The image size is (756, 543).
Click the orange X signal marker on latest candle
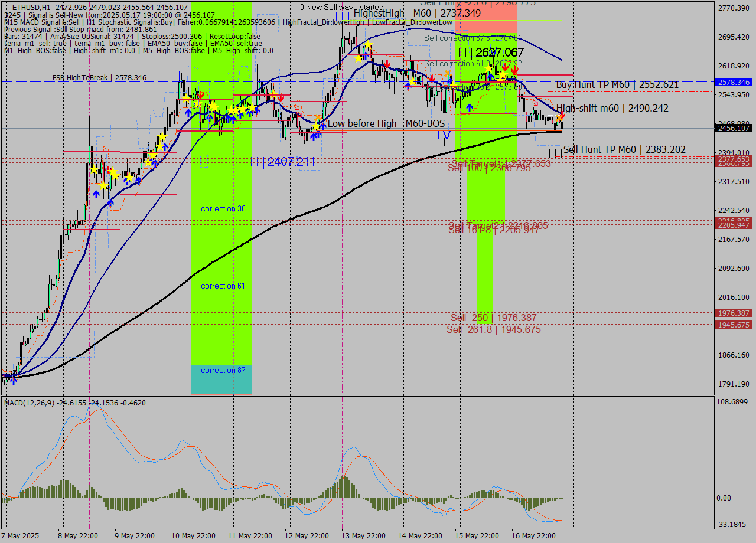coord(560,117)
